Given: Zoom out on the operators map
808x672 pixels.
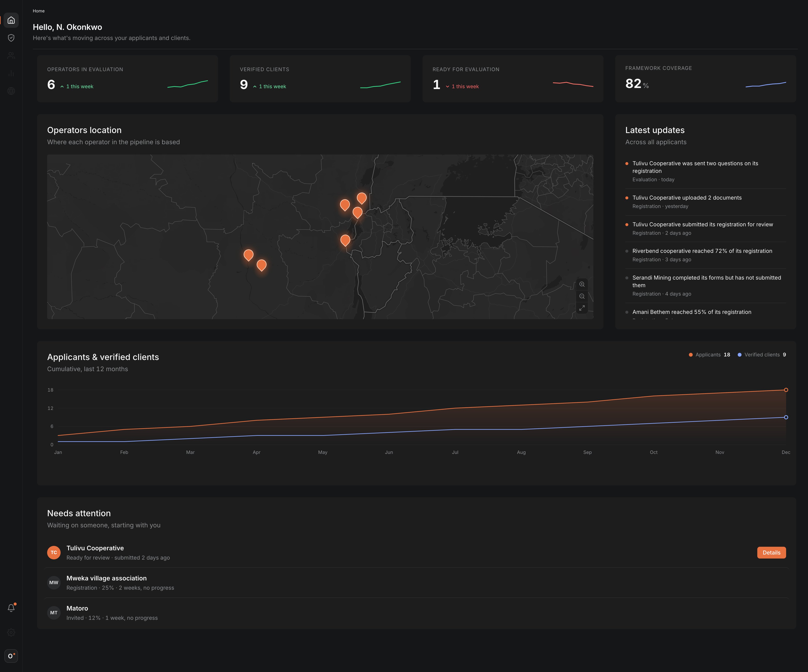Looking at the screenshot, I should coord(582,296).
